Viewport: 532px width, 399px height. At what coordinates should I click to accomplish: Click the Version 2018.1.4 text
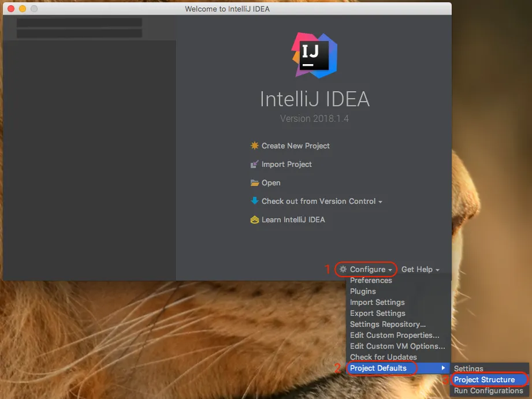pyautogui.click(x=314, y=118)
